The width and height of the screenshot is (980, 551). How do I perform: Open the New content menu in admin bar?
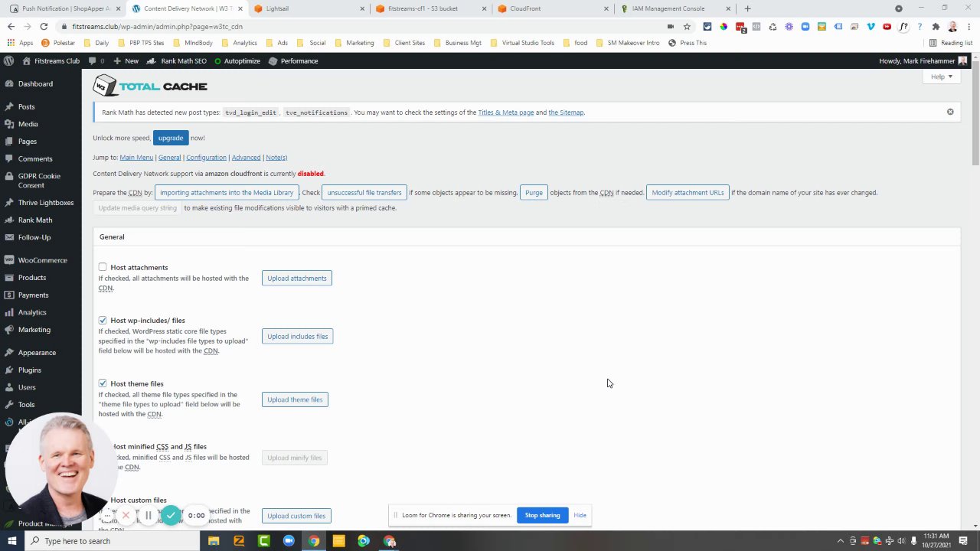(126, 60)
